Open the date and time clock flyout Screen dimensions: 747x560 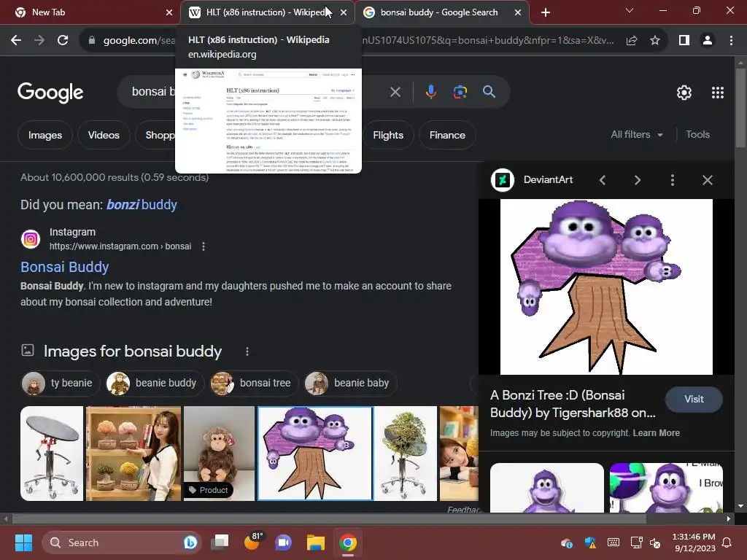pyautogui.click(x=694, y=542)
